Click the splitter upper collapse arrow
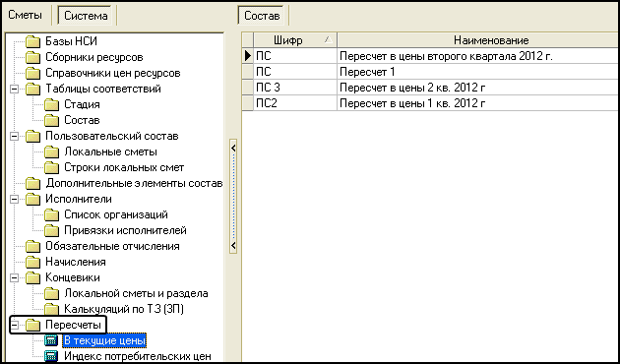Viewport: 620px width, 364px height. pos(233,148)
